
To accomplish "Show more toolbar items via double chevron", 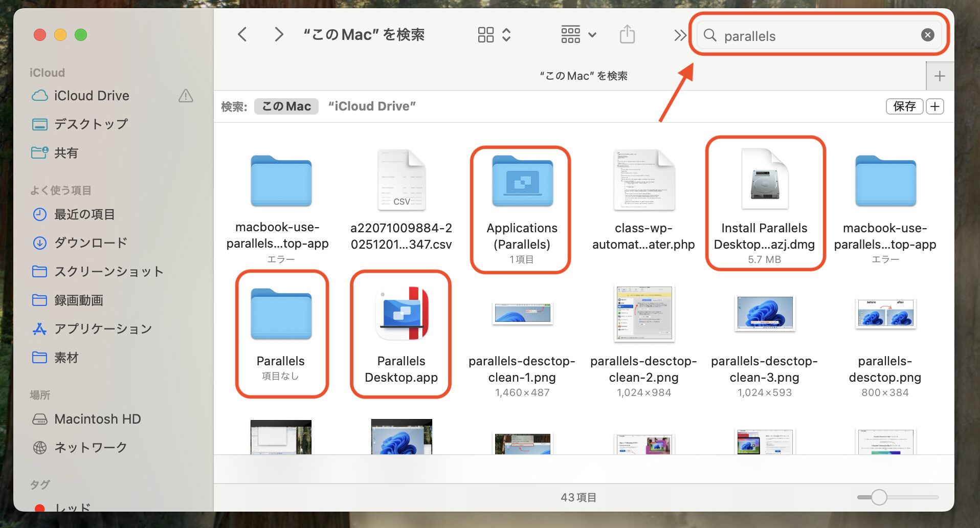I will [679, 35].
